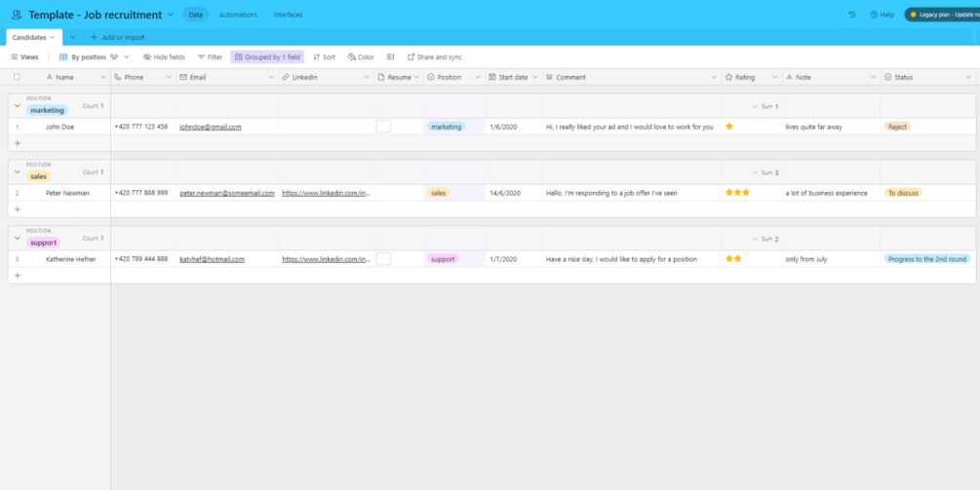Click John Doe's resume attachment thumbnail

tap(383, 126)
